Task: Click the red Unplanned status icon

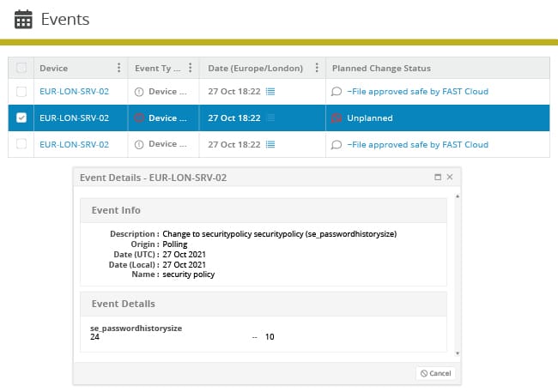Action: tap(337, 118)
